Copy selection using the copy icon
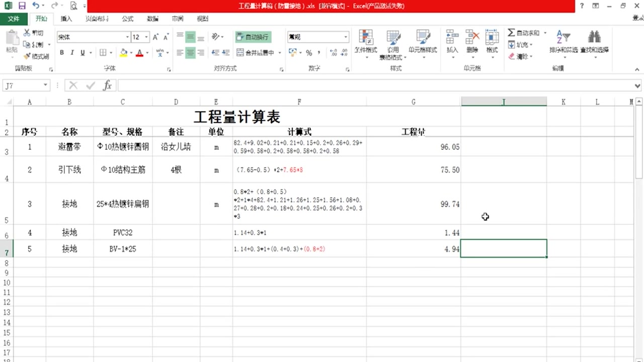Image resolution: width=644 pixels, height=362 pixels. (x=27, y=44)
